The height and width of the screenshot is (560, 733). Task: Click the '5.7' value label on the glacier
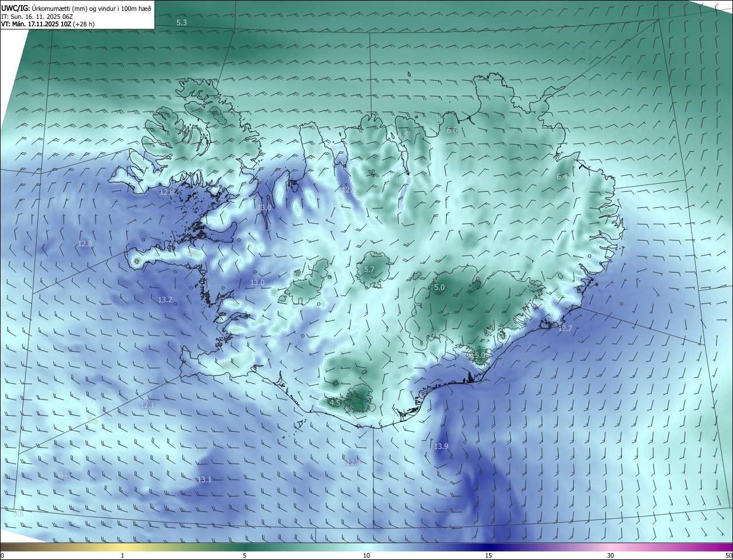(369, 269)
